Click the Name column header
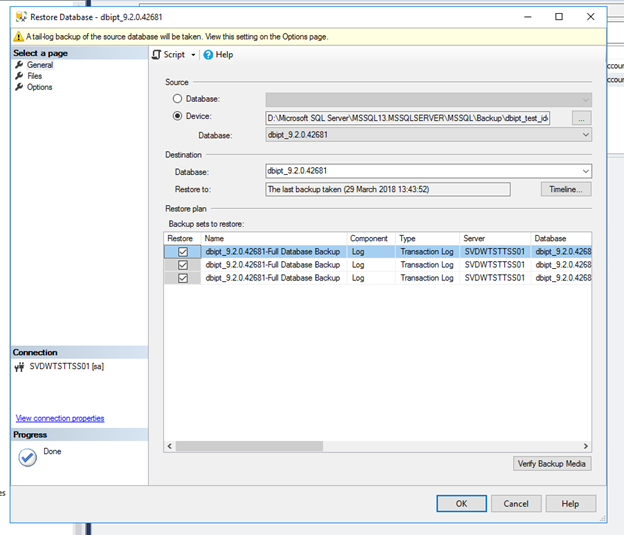The width and height of the screenshot is (624, 535). (274, 238)
